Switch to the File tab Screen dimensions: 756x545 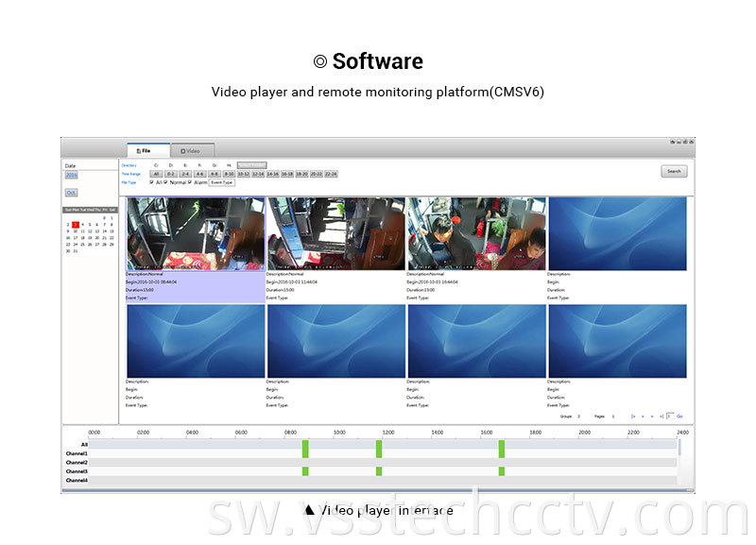click(148, 151)
